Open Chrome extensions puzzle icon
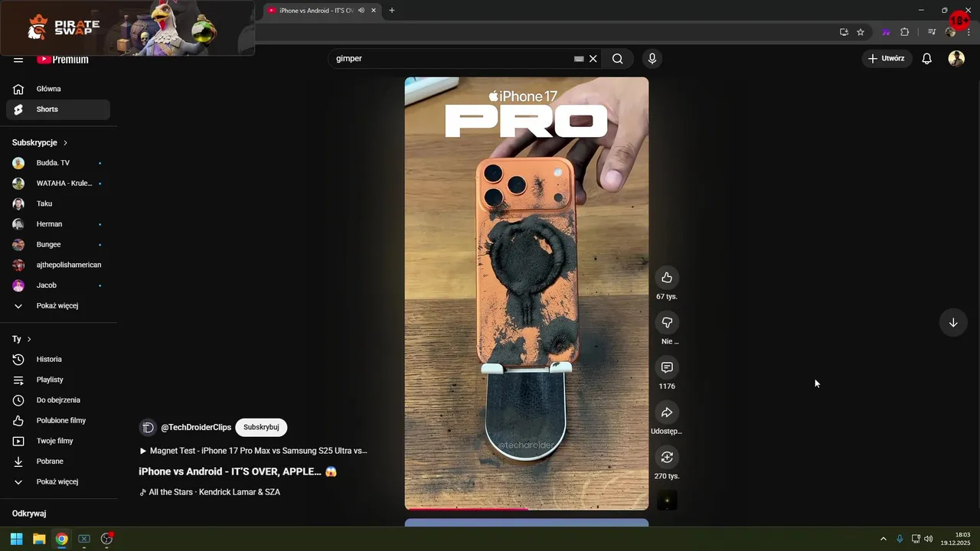This screenshot has width=980, height=551. [x=904, y=32]
